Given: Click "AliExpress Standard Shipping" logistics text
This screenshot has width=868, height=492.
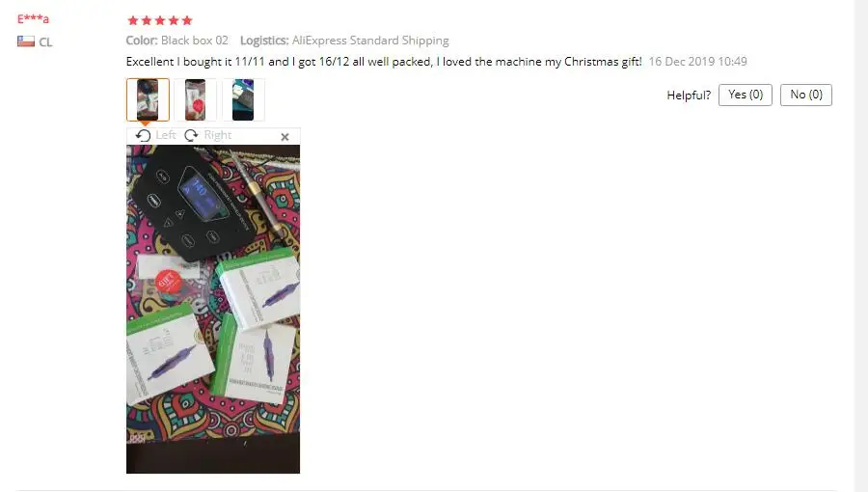Looking at the screenshot, I should coord(370,41).
